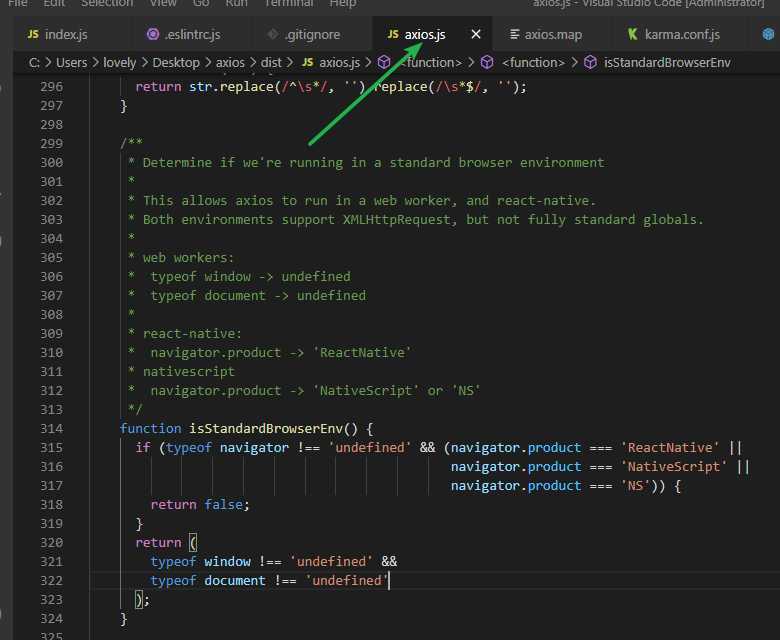780x640 pixels.
Task: Close the axios.js tab
Action: [x=476, y=34]
